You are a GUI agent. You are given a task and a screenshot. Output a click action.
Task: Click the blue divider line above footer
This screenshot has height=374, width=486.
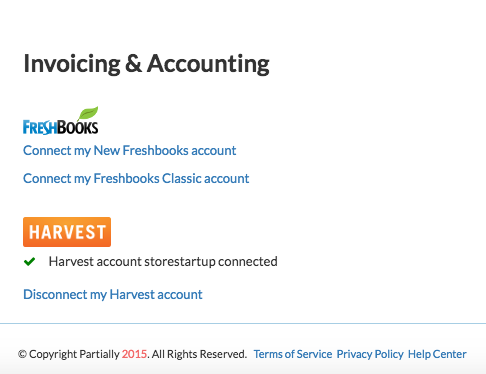243,323
